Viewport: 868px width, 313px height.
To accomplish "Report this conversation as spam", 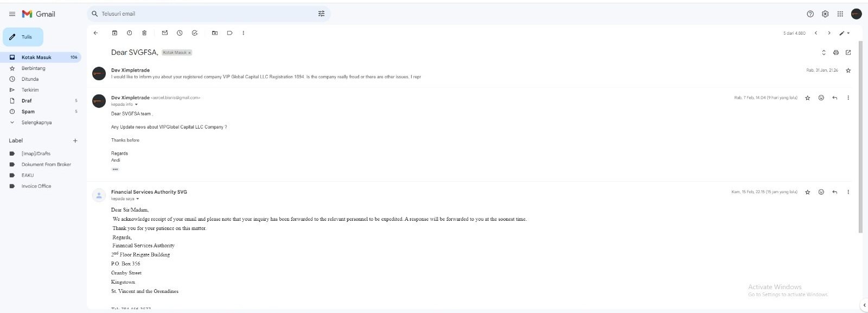I will click(x=130, y=33).
